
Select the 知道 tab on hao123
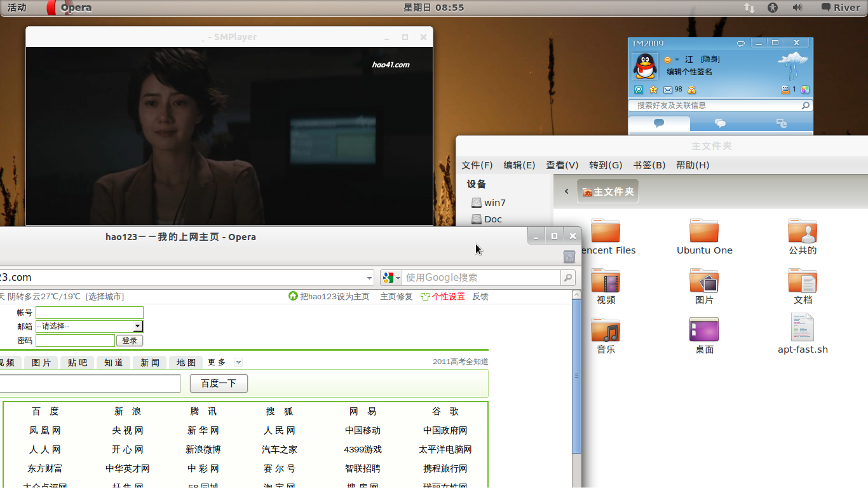114,362
